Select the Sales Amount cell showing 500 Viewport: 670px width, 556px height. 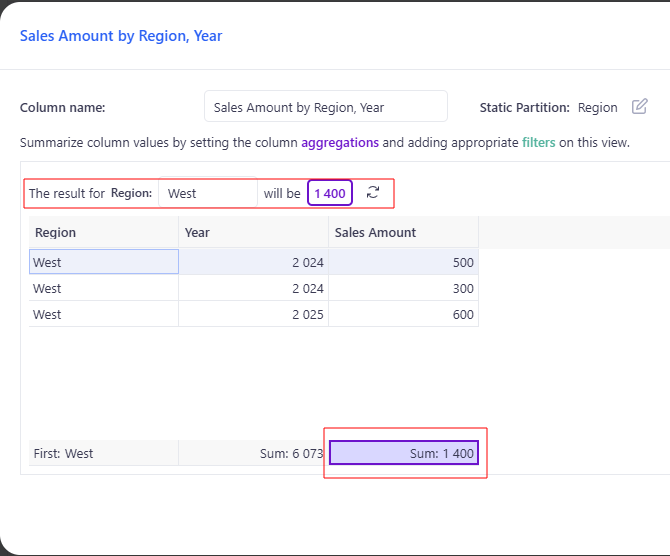(403, 262)
